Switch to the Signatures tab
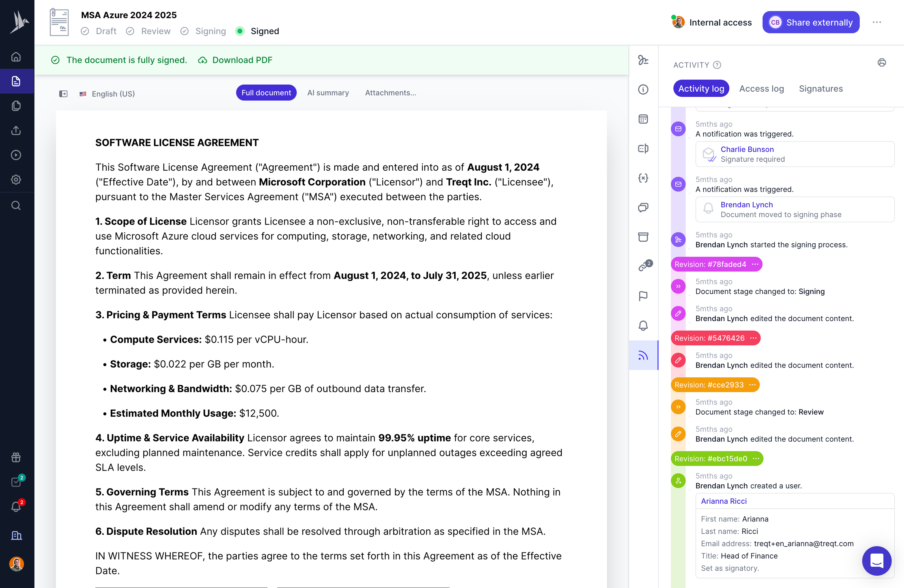 click(x=820, y=88)
